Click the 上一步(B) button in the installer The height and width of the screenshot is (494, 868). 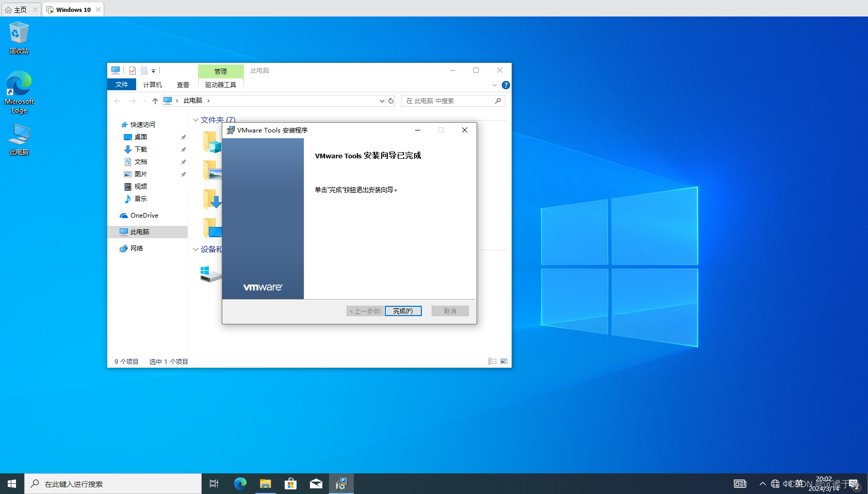click(364, 310)
